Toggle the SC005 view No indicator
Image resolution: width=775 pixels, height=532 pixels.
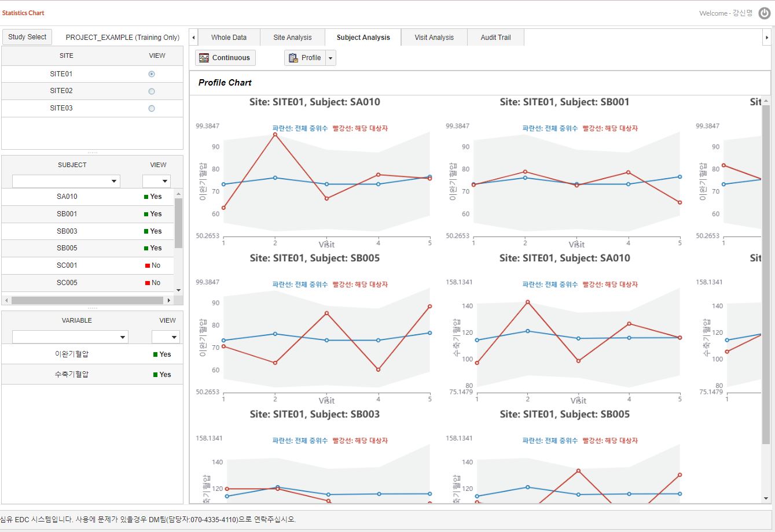point(153,283)
